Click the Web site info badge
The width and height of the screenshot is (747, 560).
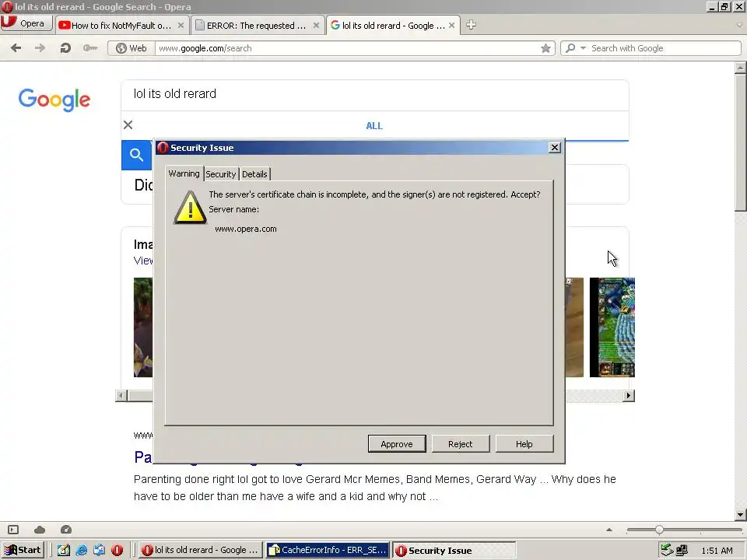pyautogui.click(x=132, y=48)
